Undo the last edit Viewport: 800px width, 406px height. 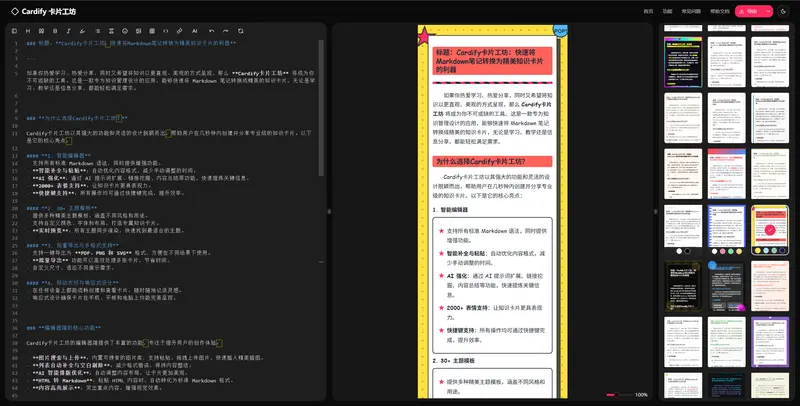pos(212,31)
